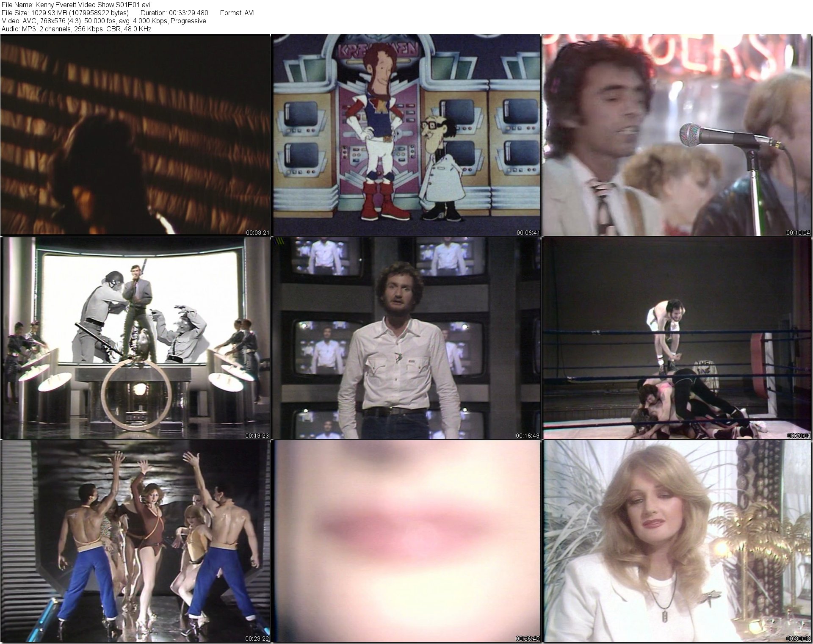
Task: Click the File Size 1029.93 MB line
Action: coord(65,13)
